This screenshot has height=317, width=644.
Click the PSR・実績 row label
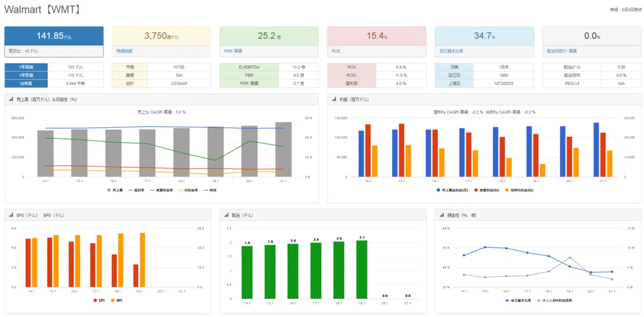(x=250, y=84)
